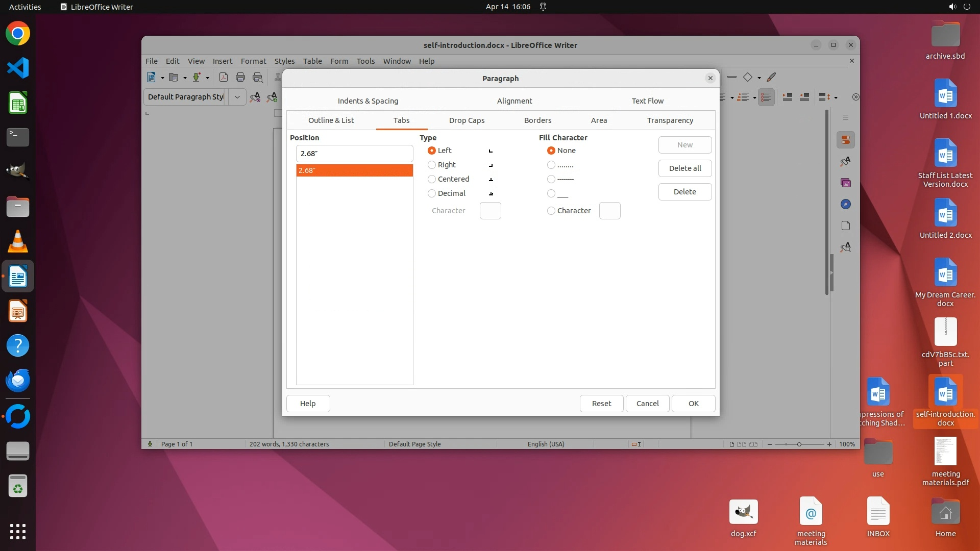Open the Navigator sidebar panel
The image size is (980, 551).
(x=846, y=204)
